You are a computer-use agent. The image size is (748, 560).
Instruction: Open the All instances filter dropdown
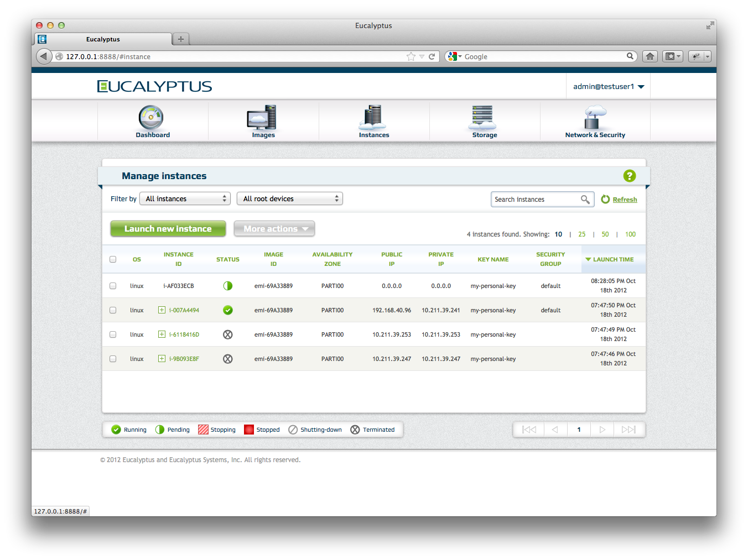pos(185,198)
